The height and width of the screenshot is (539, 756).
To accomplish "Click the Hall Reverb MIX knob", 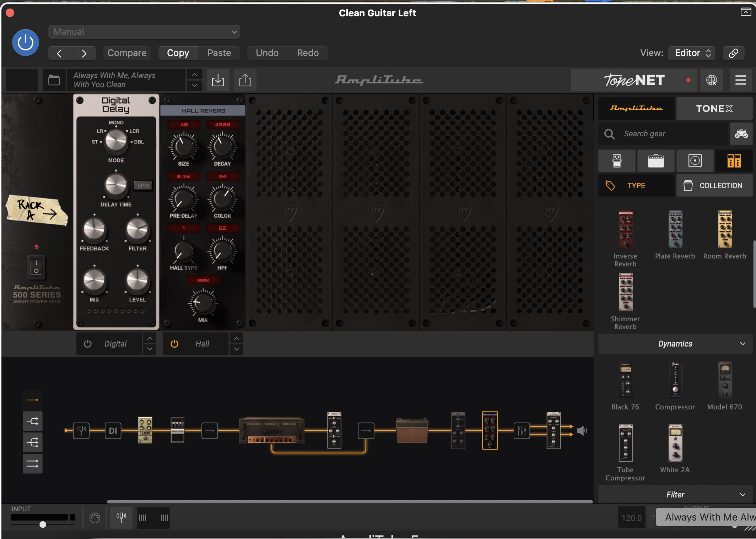I will pyautogui.click(x=203, y=303).
